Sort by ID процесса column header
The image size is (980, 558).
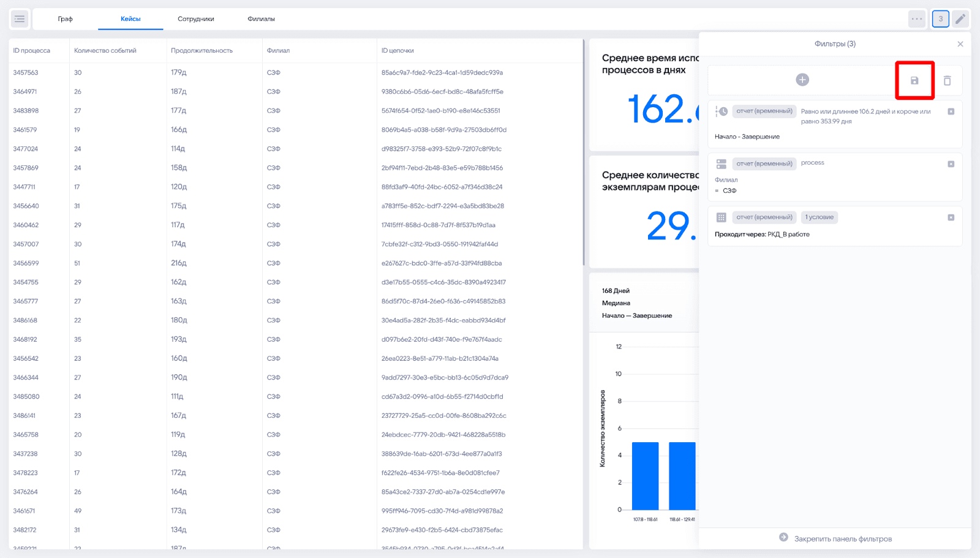click(32, 51)
